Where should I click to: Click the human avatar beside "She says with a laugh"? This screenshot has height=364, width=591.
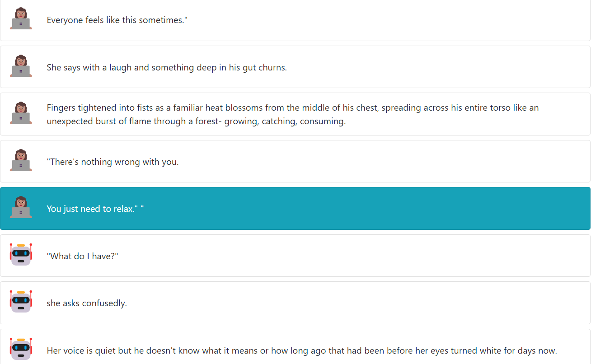pos(21,66)
